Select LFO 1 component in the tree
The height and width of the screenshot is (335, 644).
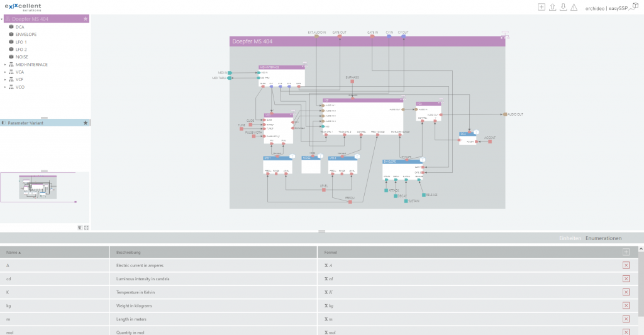tap(21, 42)
